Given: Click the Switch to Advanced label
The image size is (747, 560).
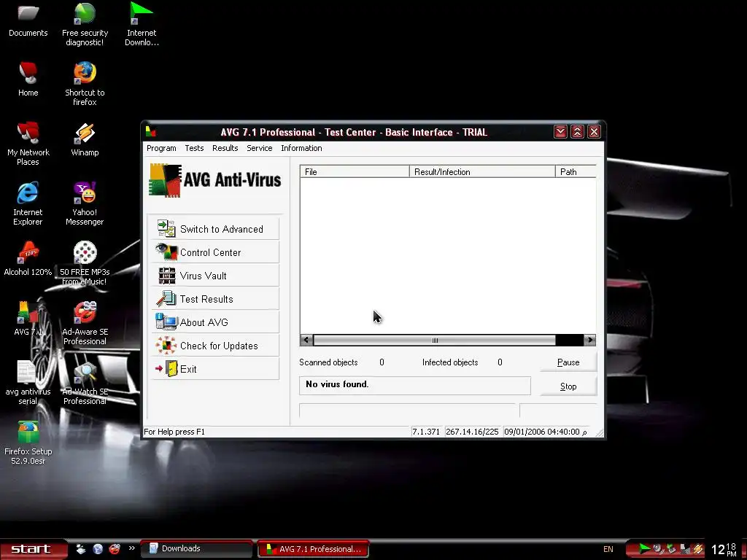Looking at the screenshot, I should coord(222,229).
